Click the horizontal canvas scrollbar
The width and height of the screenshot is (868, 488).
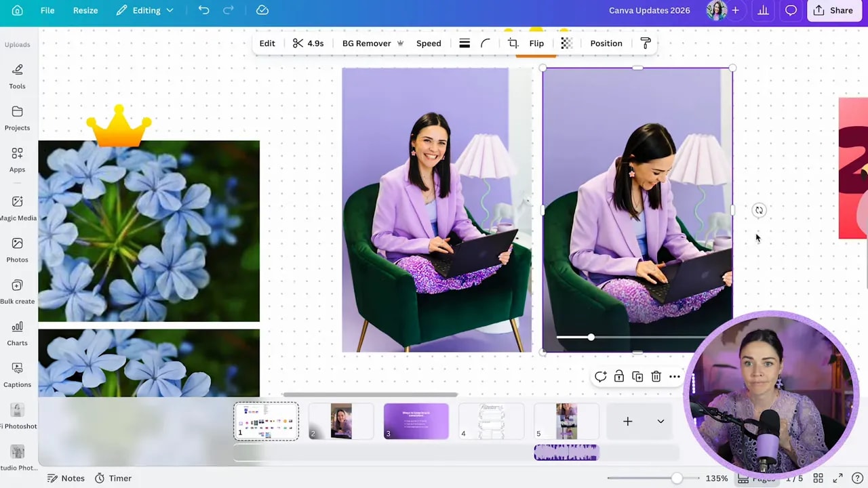point(370,394)
